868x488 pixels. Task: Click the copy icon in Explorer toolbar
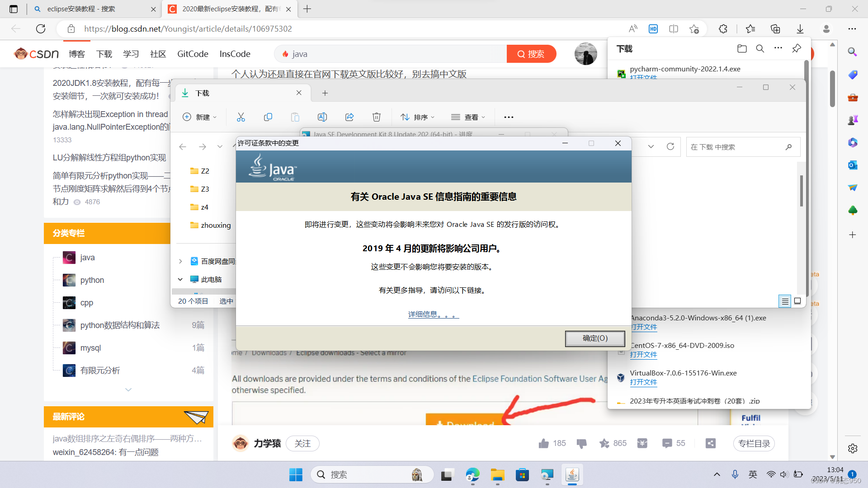268,117
